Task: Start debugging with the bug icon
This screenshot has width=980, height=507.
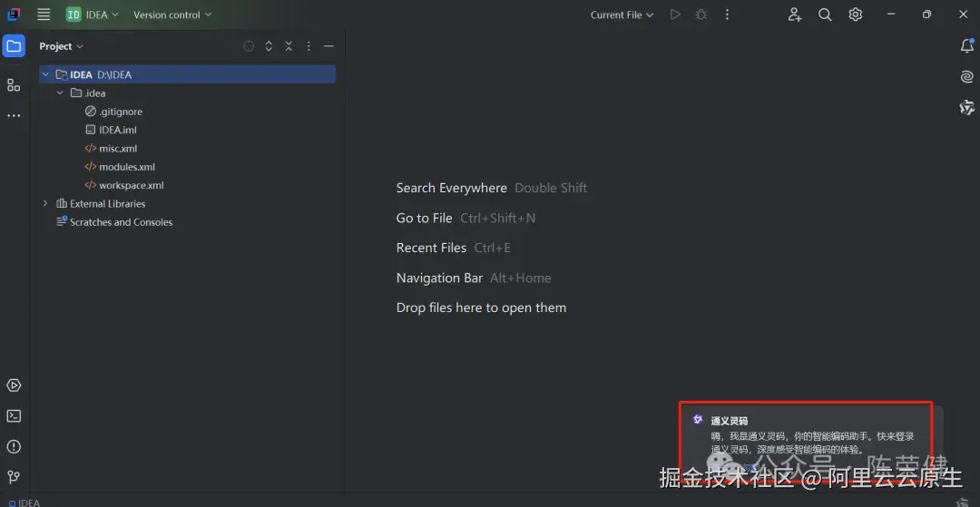Action: click(701, 15)
